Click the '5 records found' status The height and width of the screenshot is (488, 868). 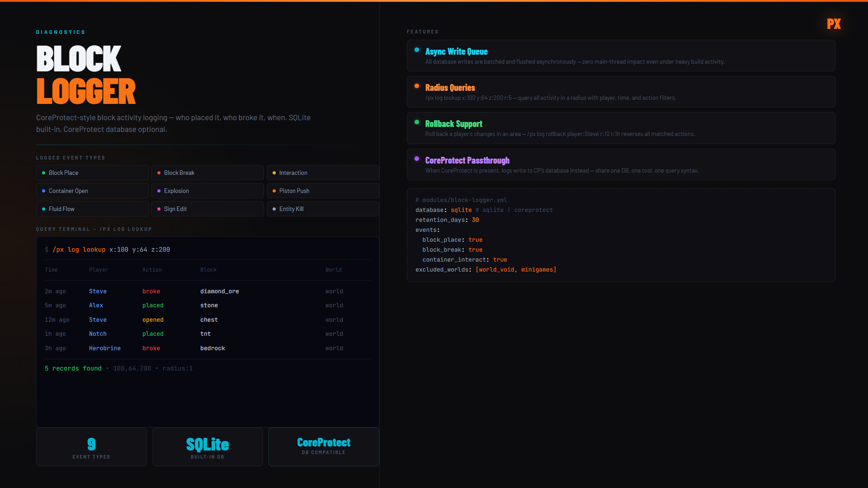coord(73,369)
